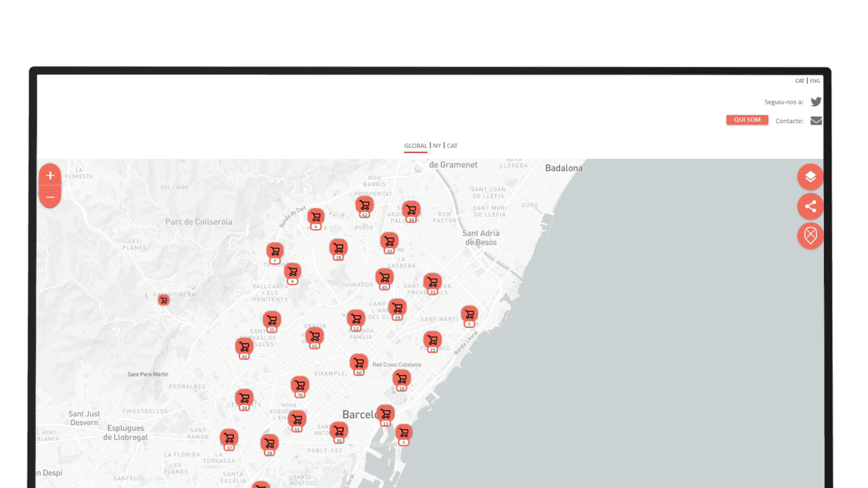Viewport: 868px width, 488px height.
Task: Switch the language to ENG
Action: pyautogui.click(x=814, y=81)
